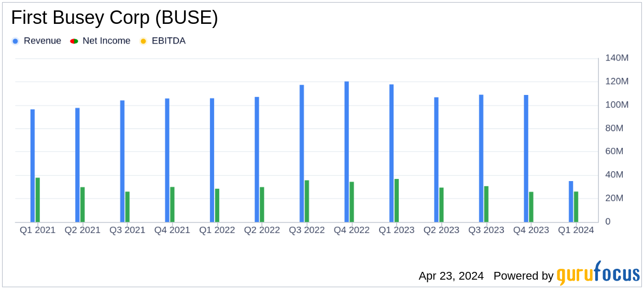Click the Q1 2022 green net income bar
This screenshot has height=289, width=644.
pyautogui.click(x=217, y=205)
